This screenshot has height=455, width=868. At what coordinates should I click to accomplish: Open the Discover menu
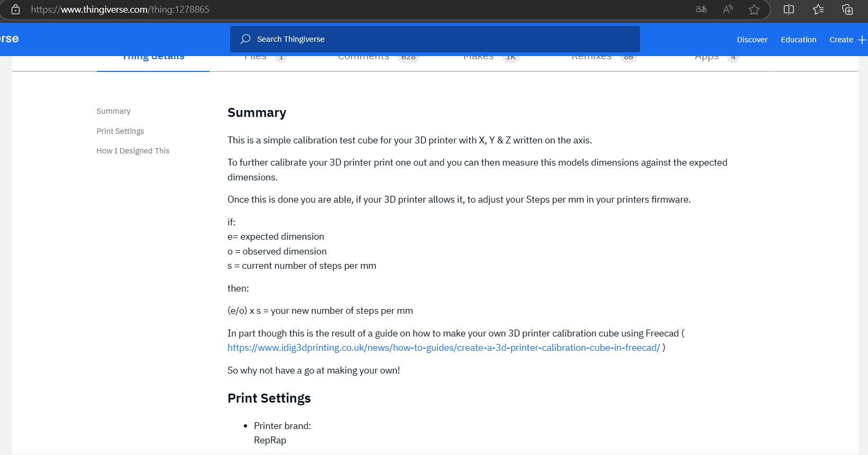(752, 40)
